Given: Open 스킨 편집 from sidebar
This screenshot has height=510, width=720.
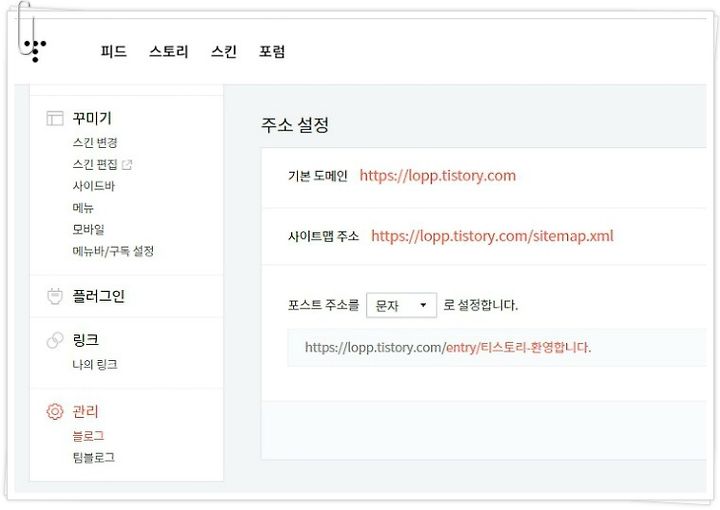Looking at the screenshot, I should 95,164.
